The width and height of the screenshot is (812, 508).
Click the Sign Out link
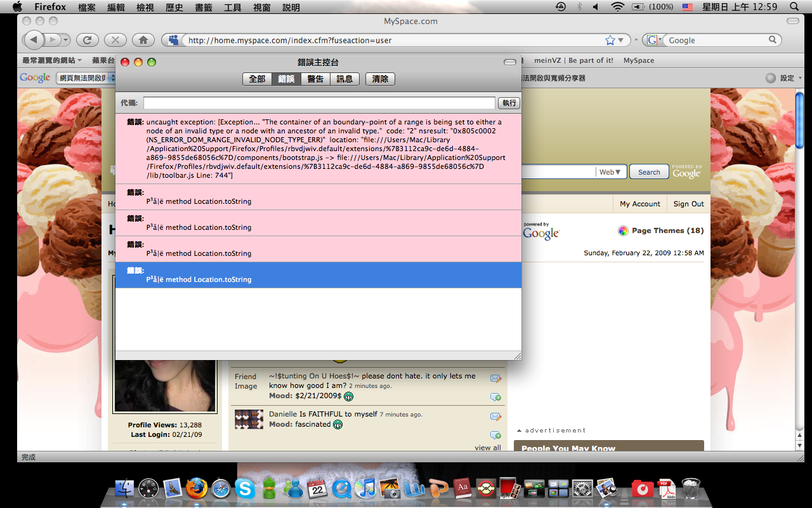click(x=688, y=204)
